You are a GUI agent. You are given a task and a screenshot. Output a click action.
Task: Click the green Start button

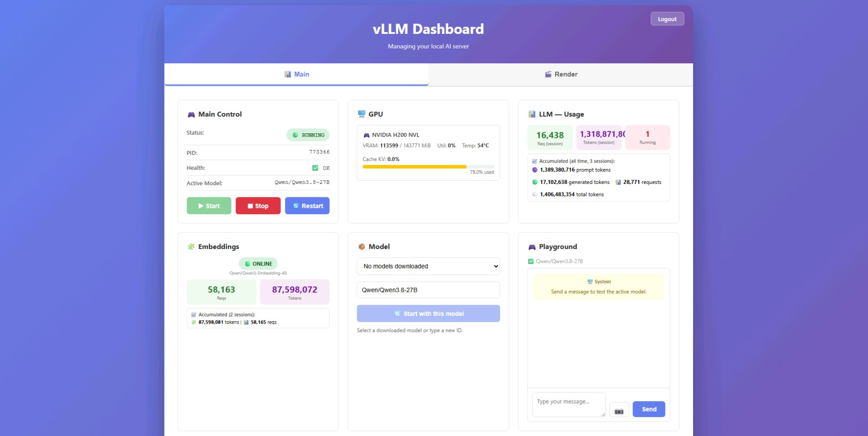[x=209, y=206]
